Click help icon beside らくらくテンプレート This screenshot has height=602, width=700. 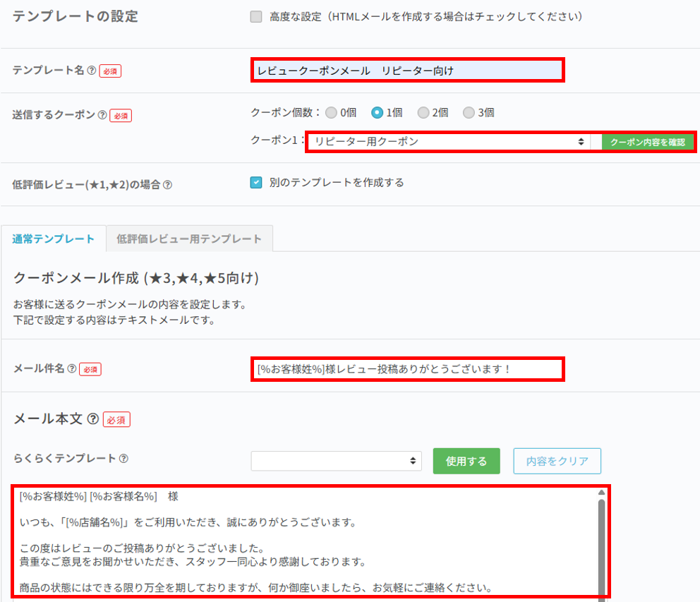[x=123, y=459]
